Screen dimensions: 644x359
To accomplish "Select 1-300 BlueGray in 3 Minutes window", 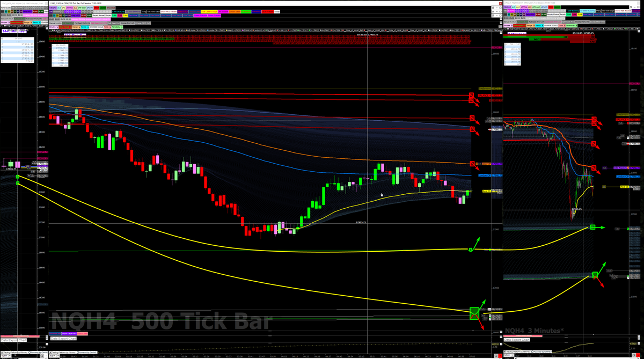I will coord(573,11).
